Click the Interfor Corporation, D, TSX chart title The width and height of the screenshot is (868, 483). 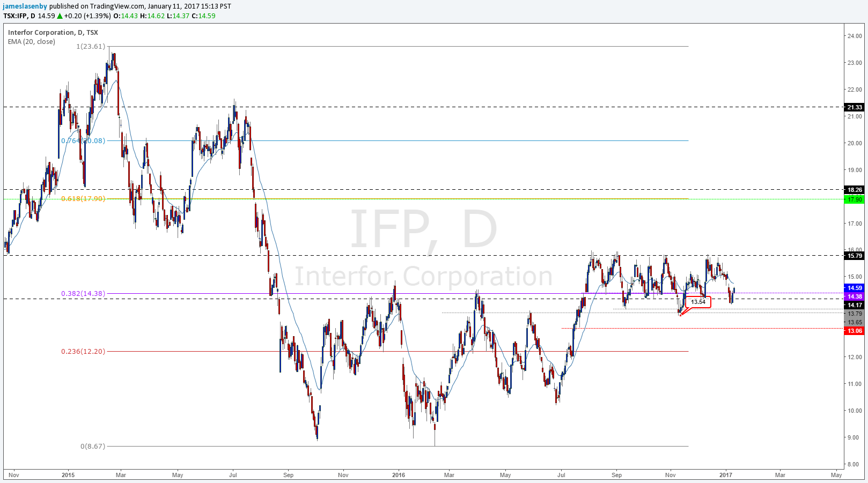[53, 33]
